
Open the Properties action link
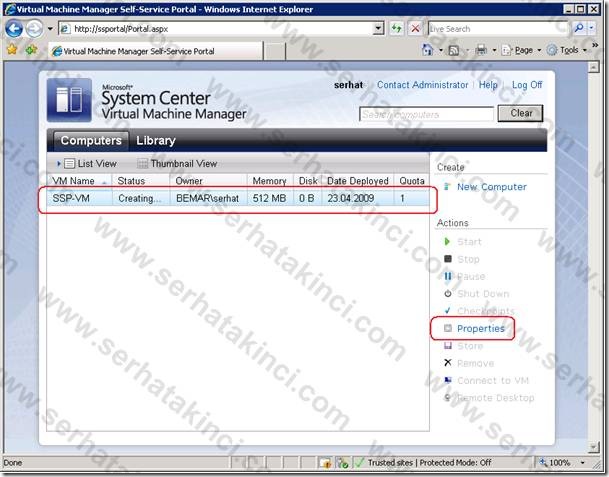(x=480, y=329)
